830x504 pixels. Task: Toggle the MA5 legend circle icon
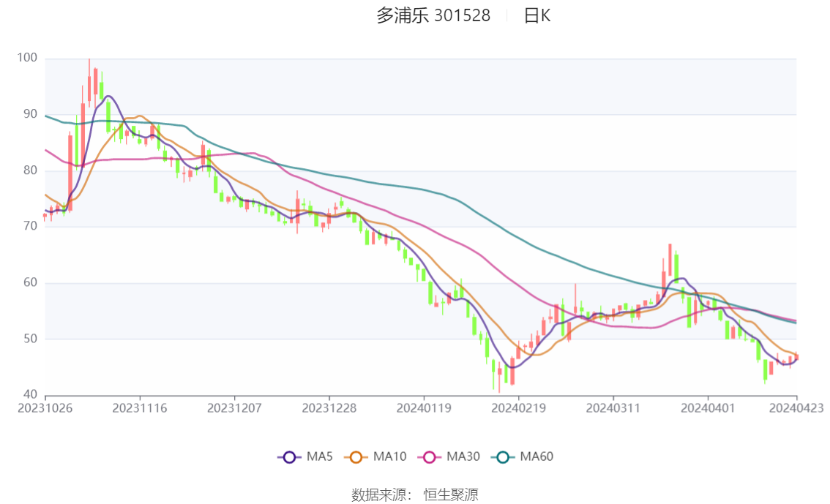click(x=289, y=457)
